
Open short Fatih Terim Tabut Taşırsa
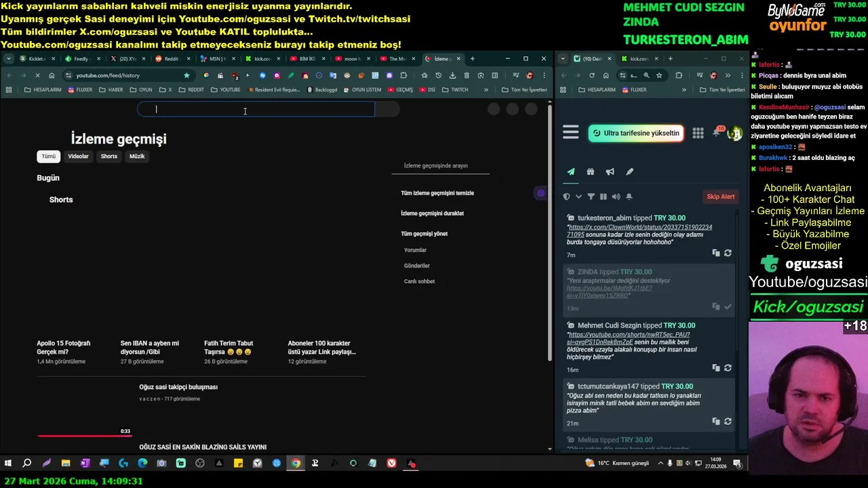(x=229, y=348)
